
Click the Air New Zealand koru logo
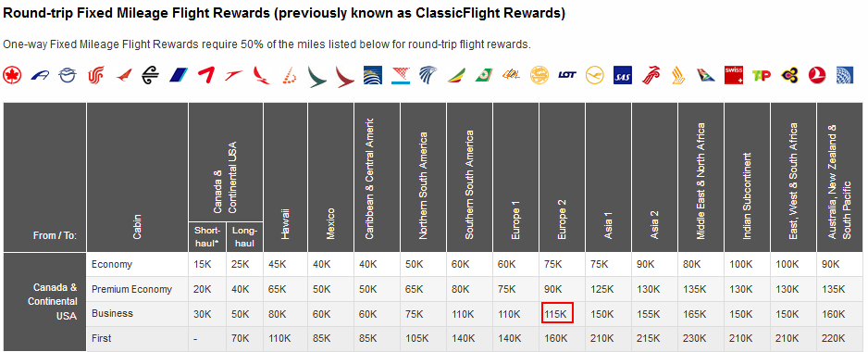[x=151, y=75]
